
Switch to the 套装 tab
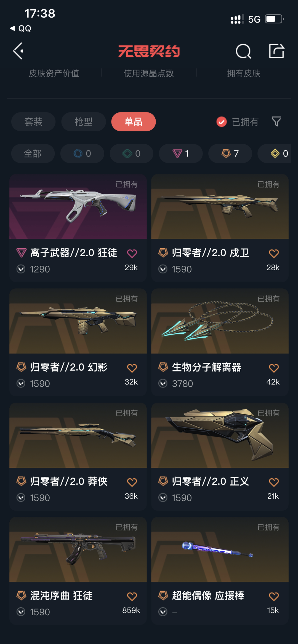pyautogui.click(x=33, y=122)
